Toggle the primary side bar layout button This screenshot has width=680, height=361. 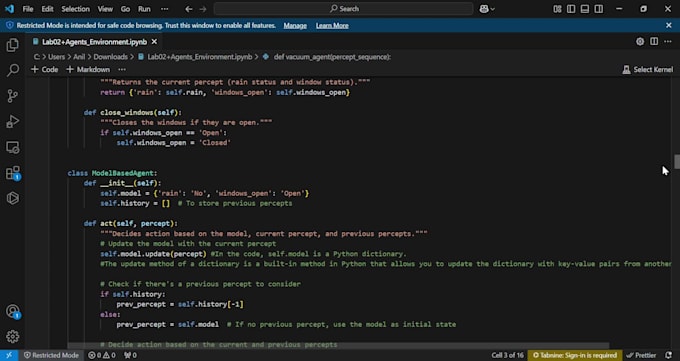click(x=571, y=9)
